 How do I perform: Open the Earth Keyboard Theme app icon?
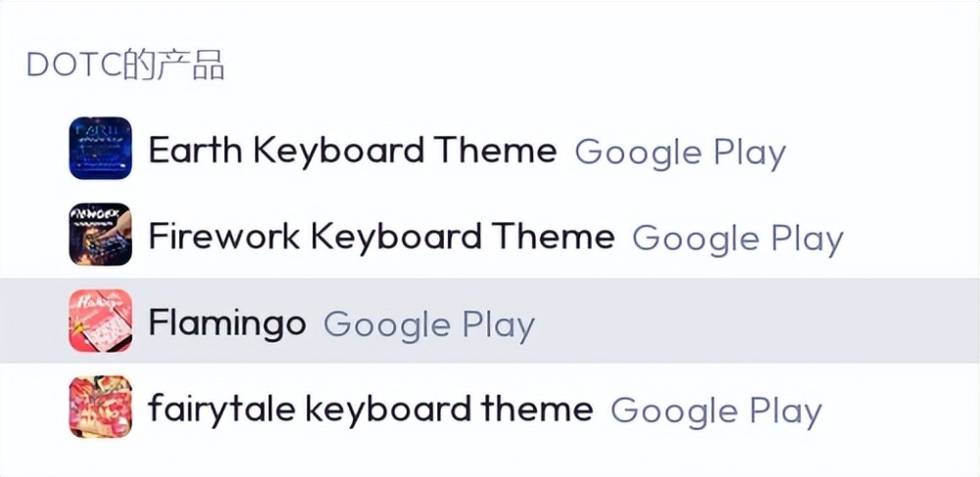(x=100, y=148)
